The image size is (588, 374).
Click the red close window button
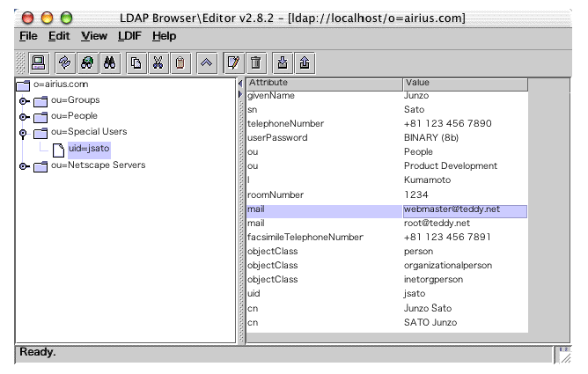click(28, 18)
